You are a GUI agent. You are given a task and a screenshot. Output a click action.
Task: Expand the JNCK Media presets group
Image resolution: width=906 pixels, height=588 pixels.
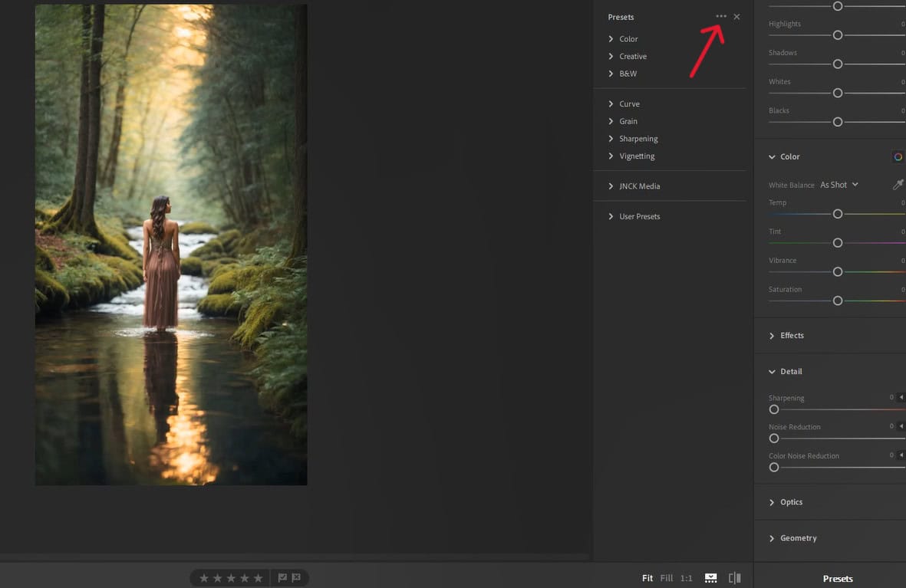tap(634, 186)
